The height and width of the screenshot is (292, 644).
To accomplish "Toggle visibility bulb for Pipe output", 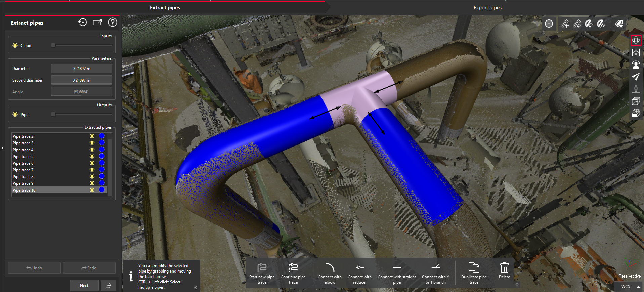I will [15, 115].
